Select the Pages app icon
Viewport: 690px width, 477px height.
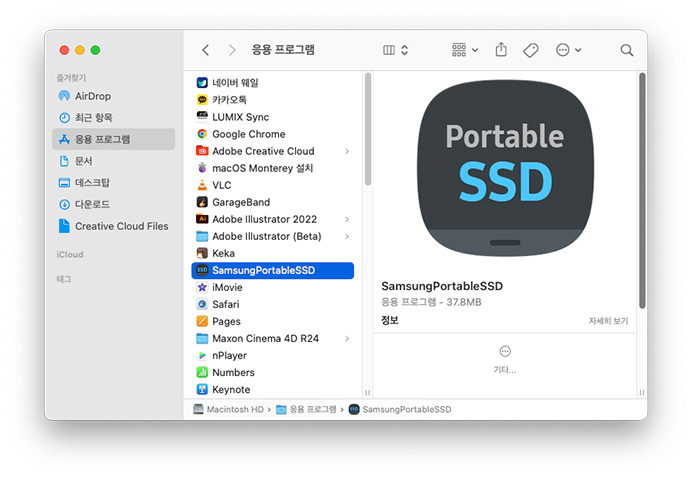(202, 321)
